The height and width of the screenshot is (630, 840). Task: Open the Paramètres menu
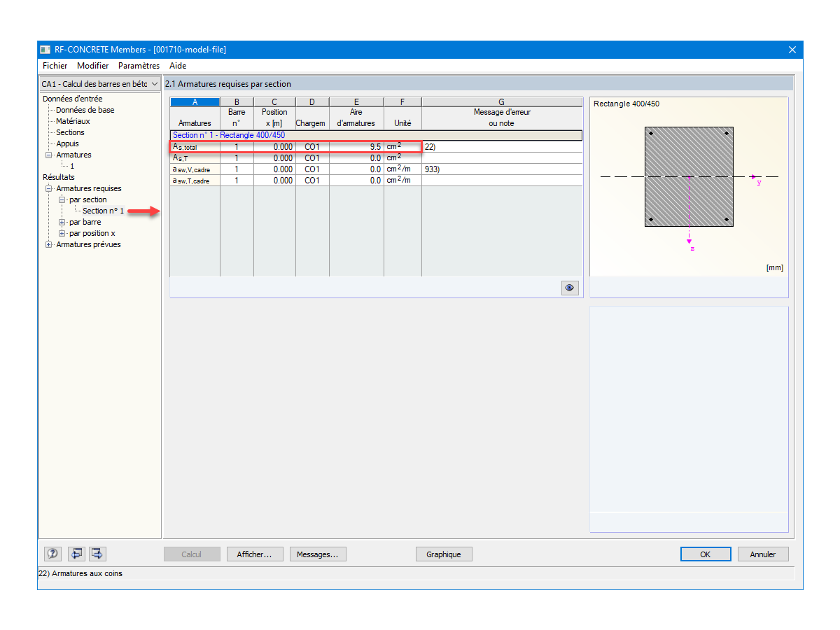tap(139, 66)
